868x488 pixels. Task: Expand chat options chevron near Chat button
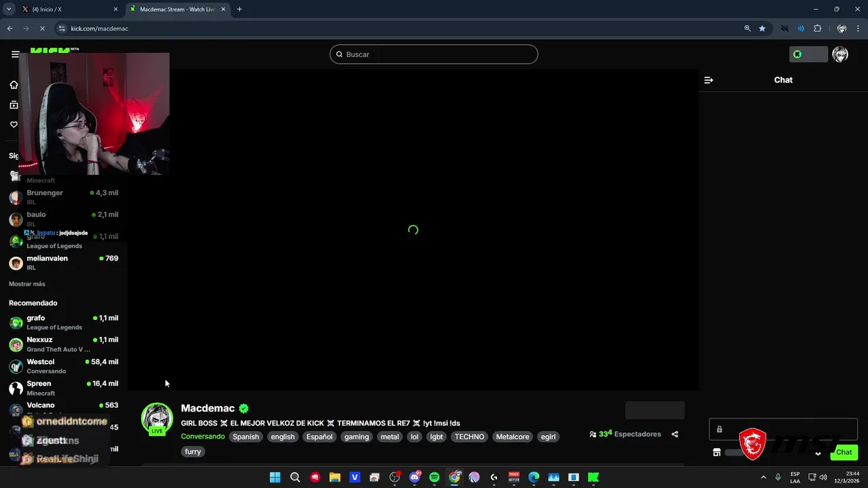tap(818, 453)
